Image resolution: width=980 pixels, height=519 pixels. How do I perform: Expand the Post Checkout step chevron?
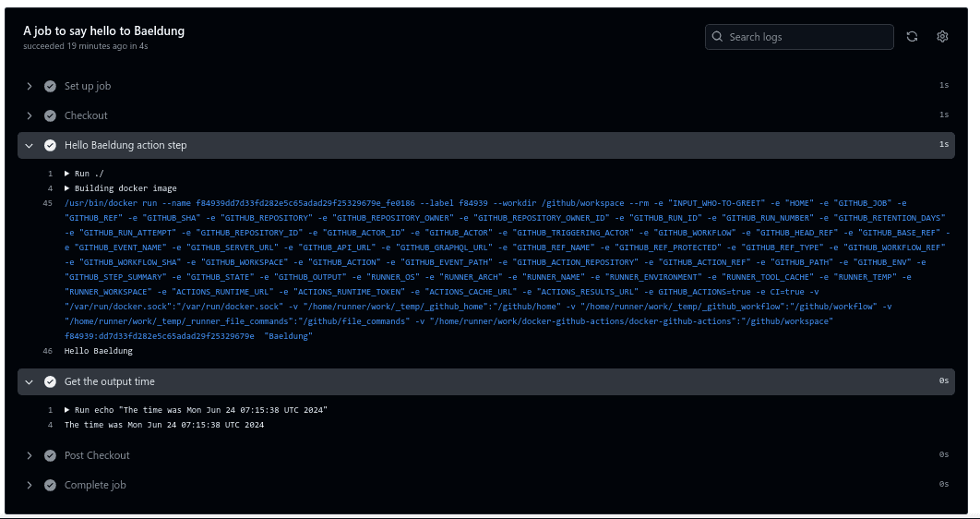[29, 455]
